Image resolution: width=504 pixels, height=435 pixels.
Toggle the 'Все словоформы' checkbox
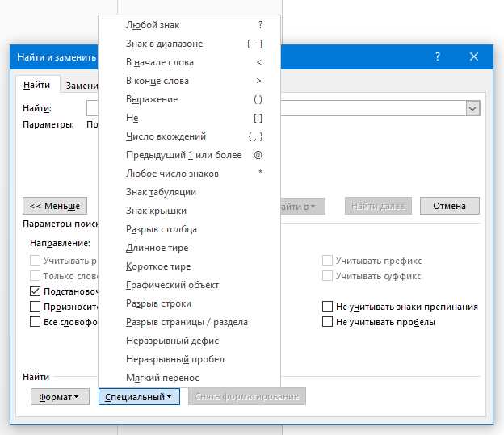click(x=35, y=322)
